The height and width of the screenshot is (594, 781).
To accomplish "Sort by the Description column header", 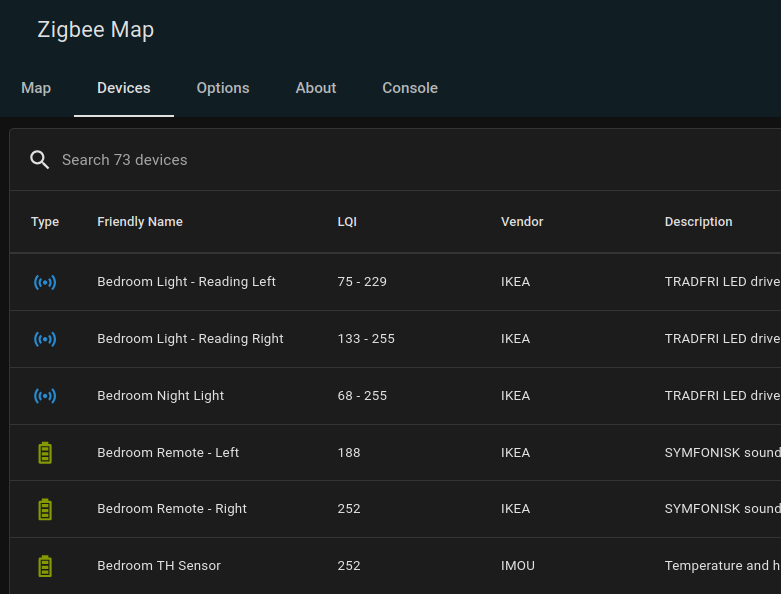I will pyautogui.click(x=698, y=222).
